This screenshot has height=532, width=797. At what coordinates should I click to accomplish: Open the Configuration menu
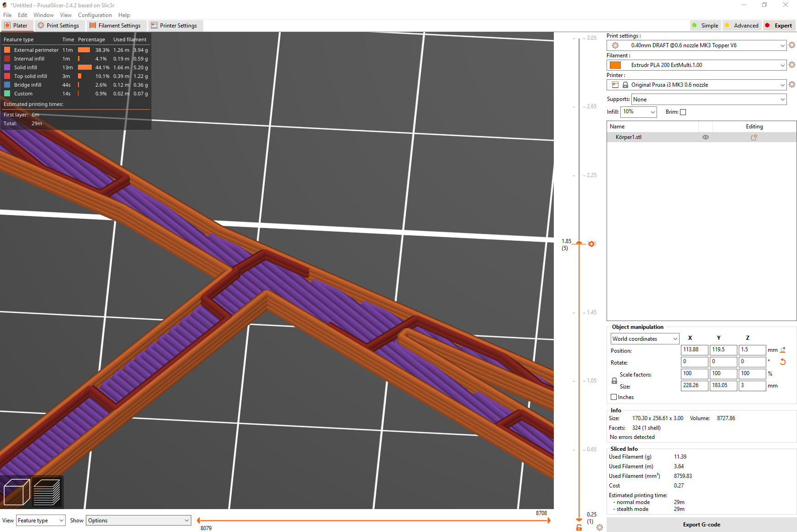click(95, 15)
